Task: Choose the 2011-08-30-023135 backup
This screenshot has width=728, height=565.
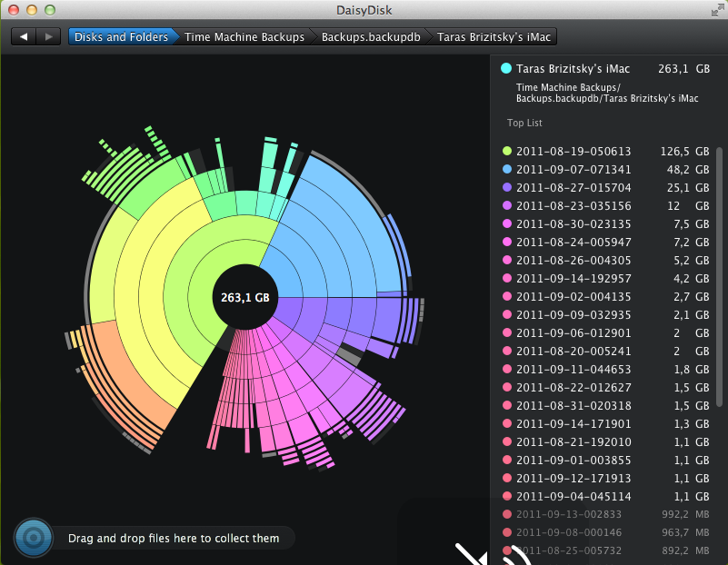Action: click(606, 223)
